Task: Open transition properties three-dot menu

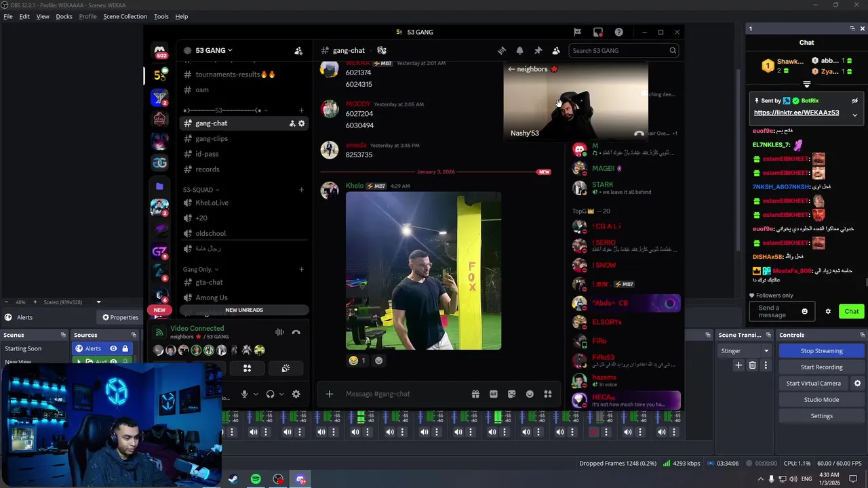Action: click(766, 365)
